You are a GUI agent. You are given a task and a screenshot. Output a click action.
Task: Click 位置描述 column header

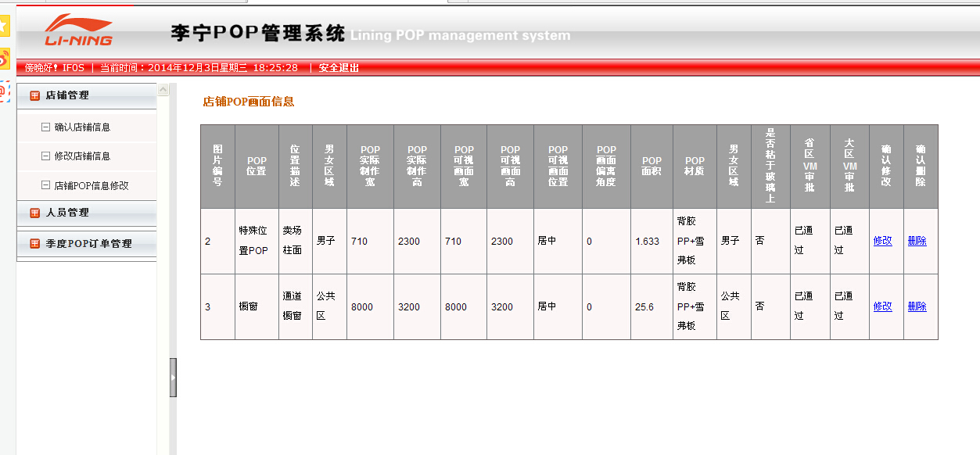tap(295, 166)
